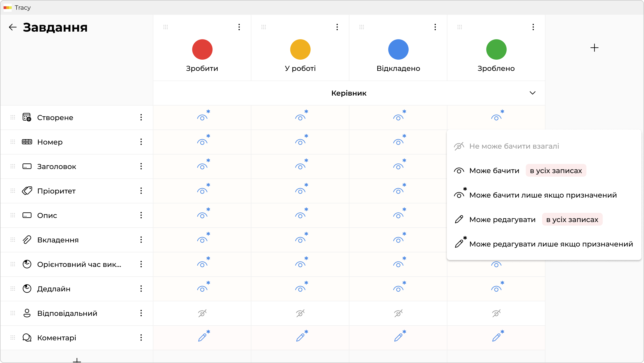Viewport: 644px width, 363px height.
Task: Click the Створене field calendar icon
Action: coord(27,117)
